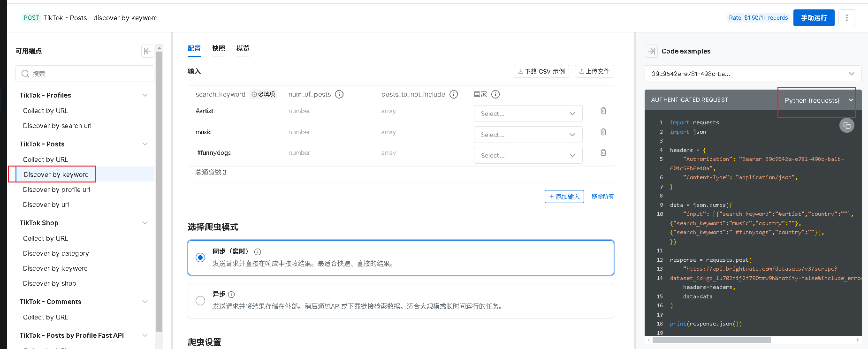Collapse the Code examples panel arrow icon

[x=651, y=51]
